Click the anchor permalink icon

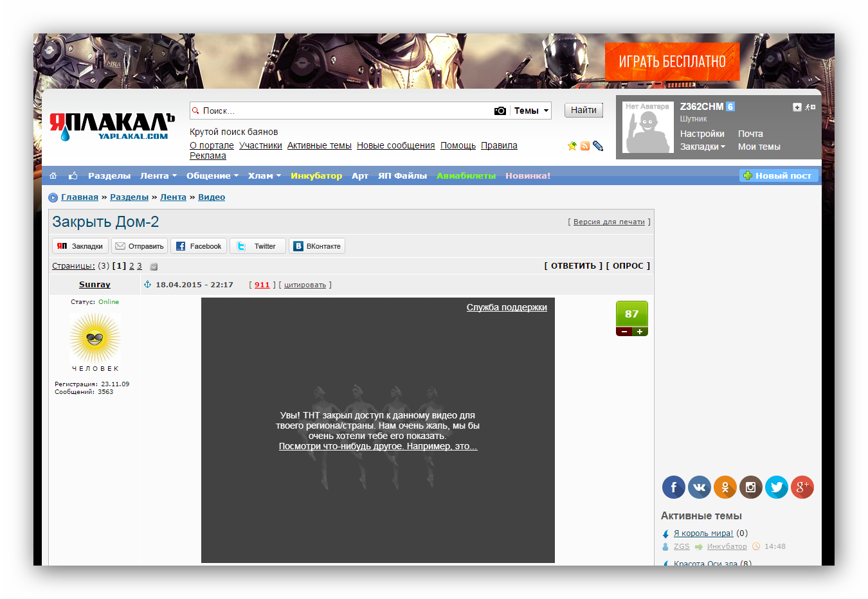[147, 285]
